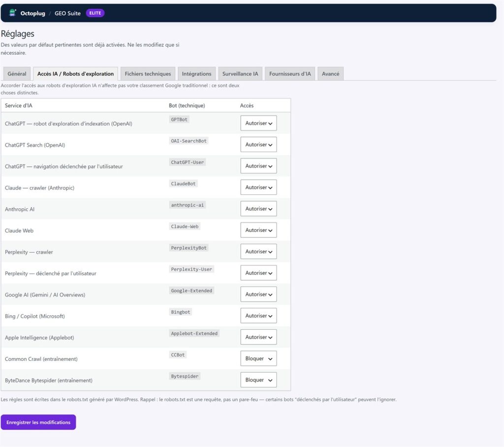Click the Service d'IA column header
The width and height of the screenshot is (504, 447).
pyautogui.click(x=19, y=105)
